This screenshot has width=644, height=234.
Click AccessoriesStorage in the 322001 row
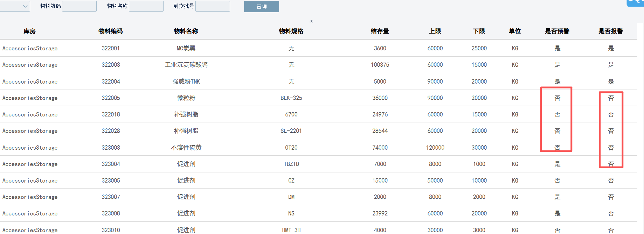[x=30, y=48]
